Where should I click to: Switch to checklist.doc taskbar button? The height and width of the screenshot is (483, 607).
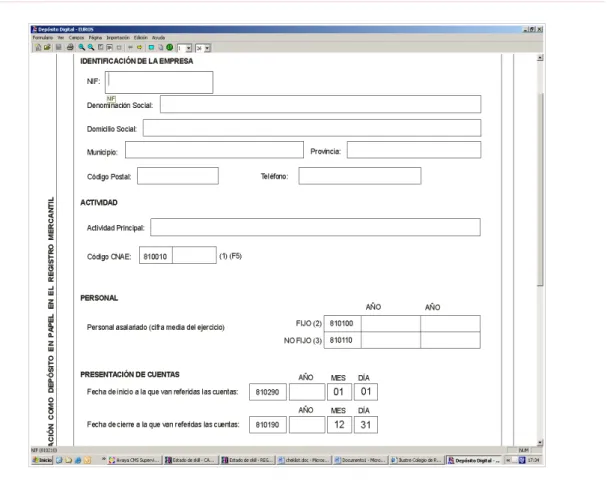coord(304,460)
